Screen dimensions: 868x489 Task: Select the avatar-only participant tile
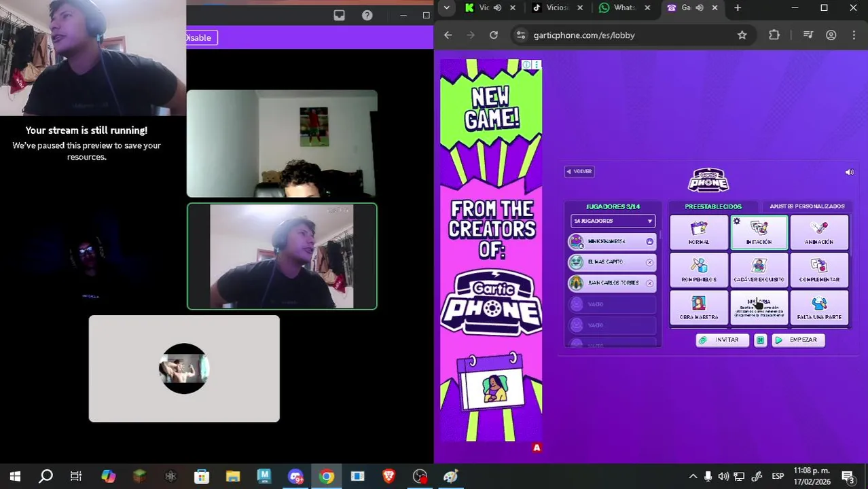(x=184, y=369)
